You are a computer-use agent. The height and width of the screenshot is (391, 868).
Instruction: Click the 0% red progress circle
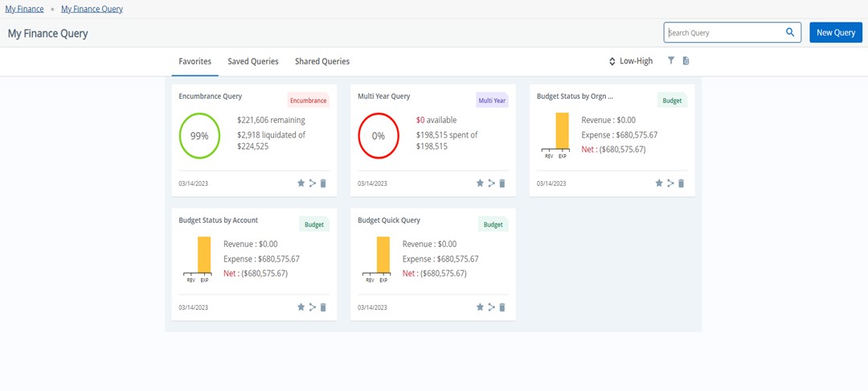point(379,136)
